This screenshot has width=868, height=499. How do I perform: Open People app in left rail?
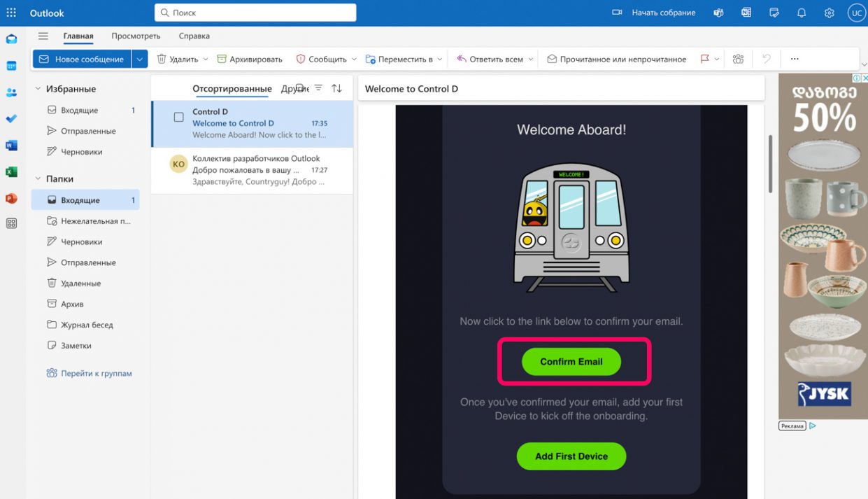(x=11, y=92)
